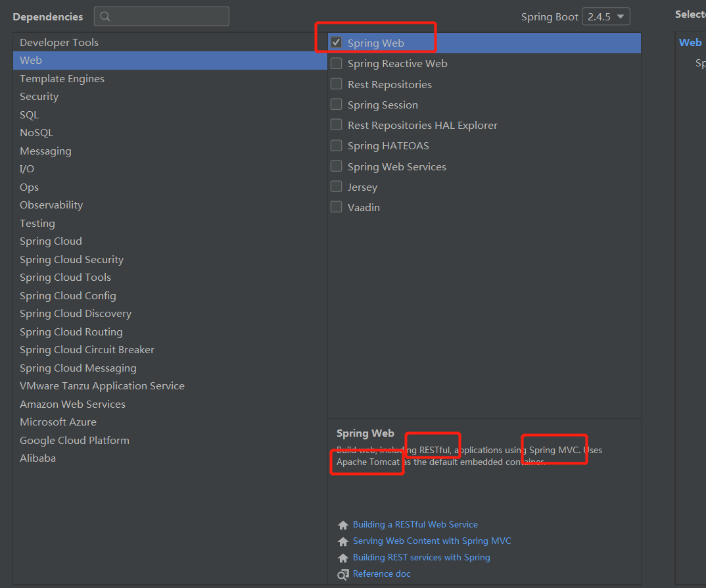Open the Spring Cloud category
This screenshot has height=588, width=706.
(170, 241)
